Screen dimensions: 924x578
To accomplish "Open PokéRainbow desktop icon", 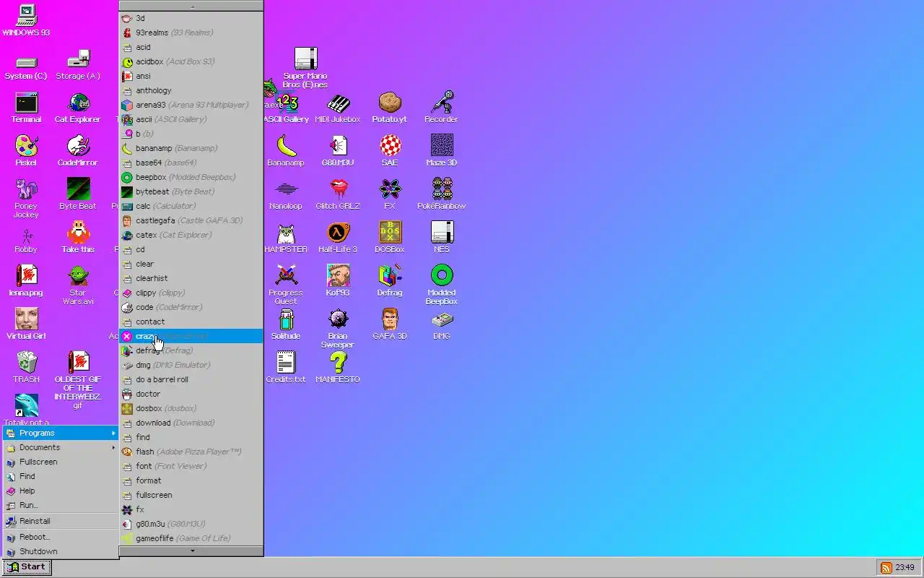I will click(442, 195).
